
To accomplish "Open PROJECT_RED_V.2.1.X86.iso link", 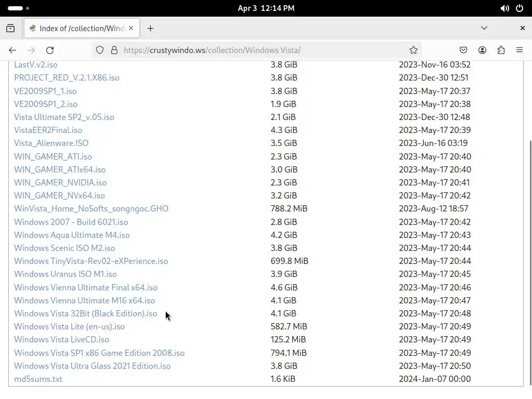I will point(66,78).
